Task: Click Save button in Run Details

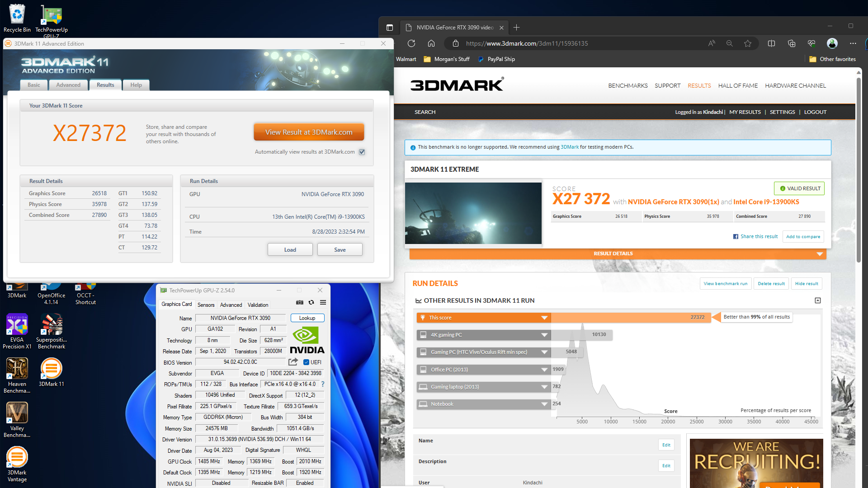Action: tap(340, 249)
